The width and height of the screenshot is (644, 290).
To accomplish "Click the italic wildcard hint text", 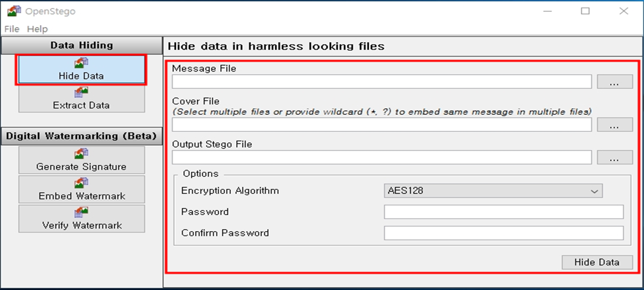I will [x=382, y=112].
